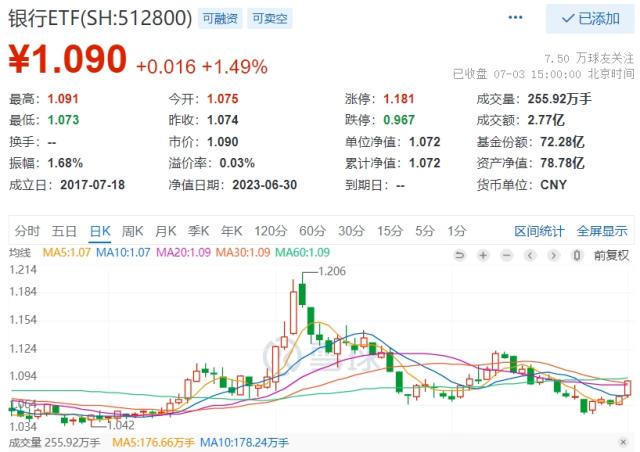Image resolution: width=640 pixels, height=452 pixels.
Task: Click the 溢价率 value 0.03%
Action: [237, 163]
